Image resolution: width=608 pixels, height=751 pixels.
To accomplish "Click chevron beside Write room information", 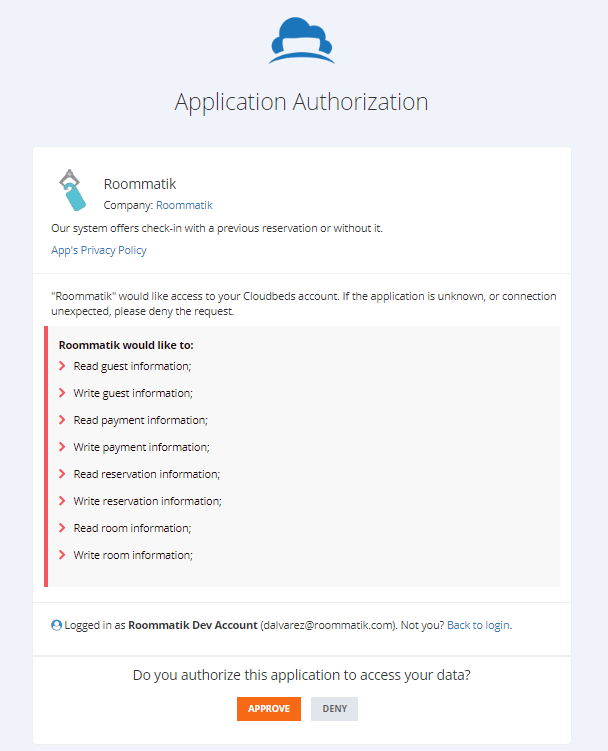I will pos(62,555).
